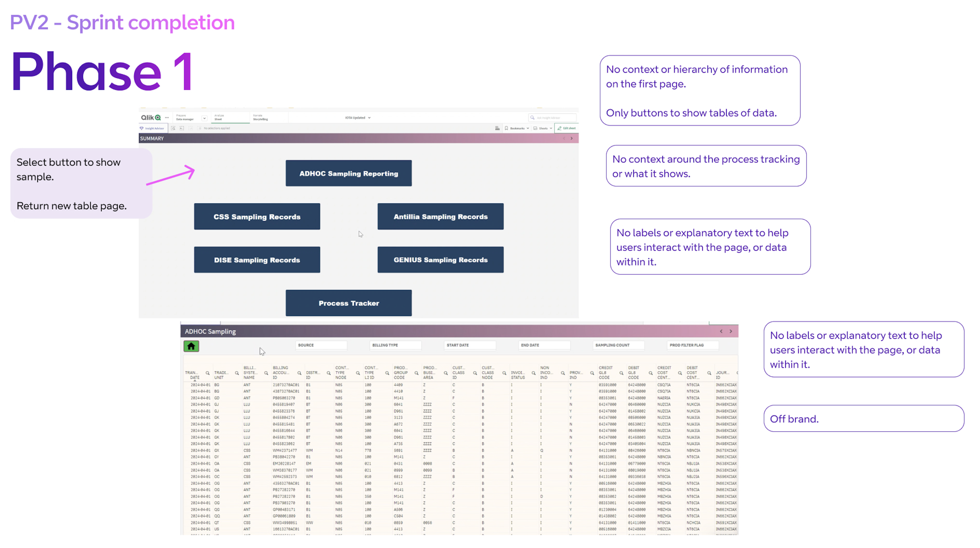Click the Ask Insight Advisor search field
Screen dimensions: 980x548
pyautogui.click(x=553, y=118)
